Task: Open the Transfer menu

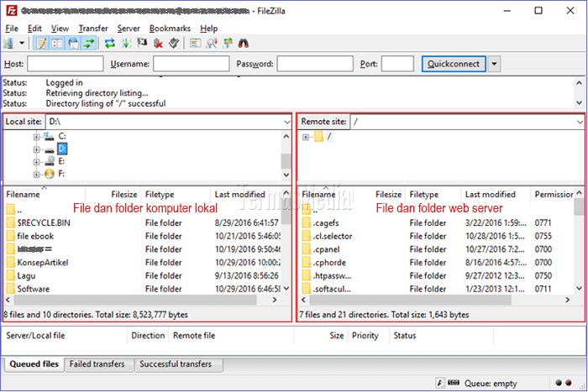Action: (93, 29)
